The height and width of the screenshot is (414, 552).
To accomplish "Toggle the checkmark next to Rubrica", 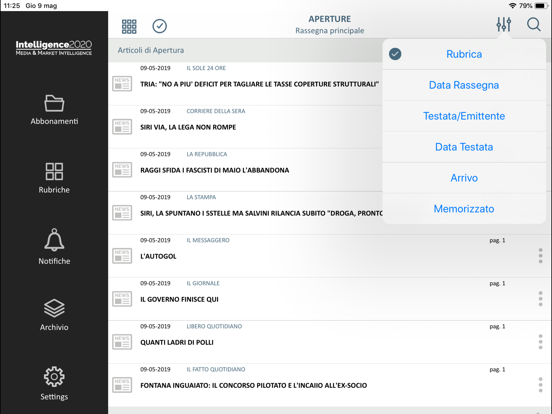I will 395,54.
